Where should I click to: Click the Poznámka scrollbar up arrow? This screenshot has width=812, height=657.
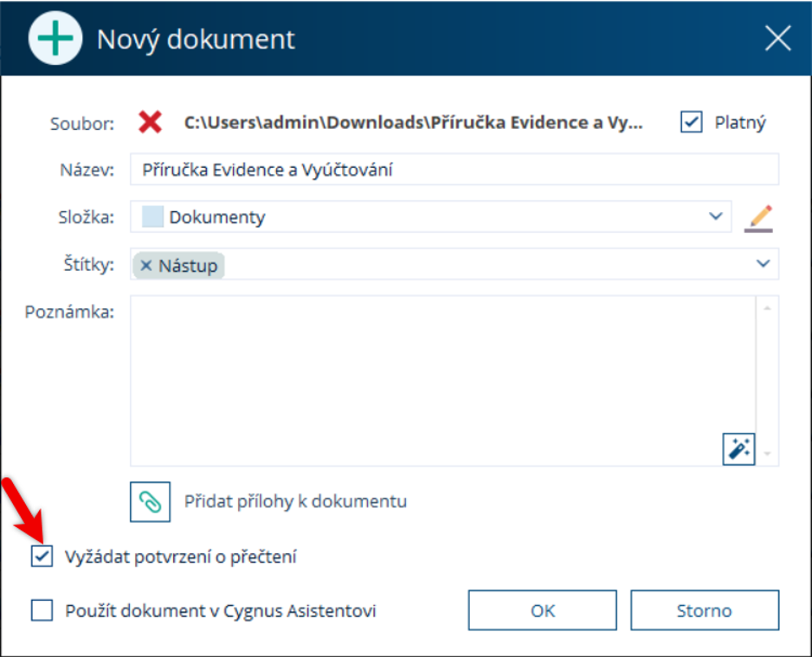coord(767,308)
